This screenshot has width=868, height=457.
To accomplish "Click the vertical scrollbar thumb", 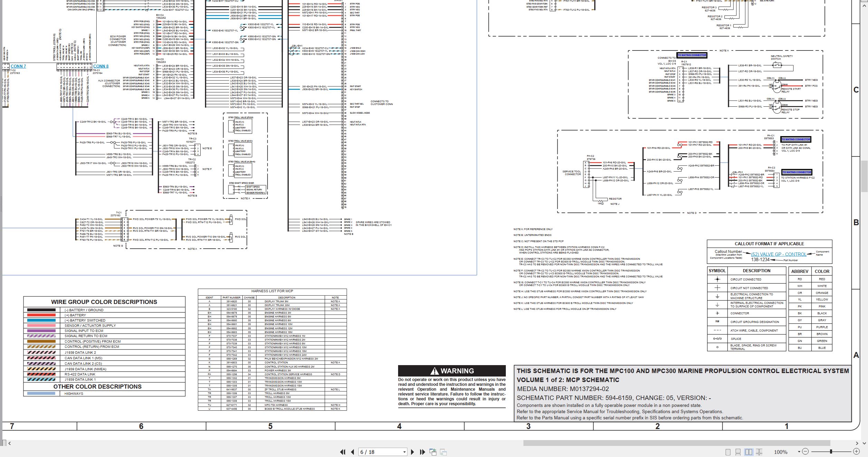I will pyautogui.click(x=864, y=176).
